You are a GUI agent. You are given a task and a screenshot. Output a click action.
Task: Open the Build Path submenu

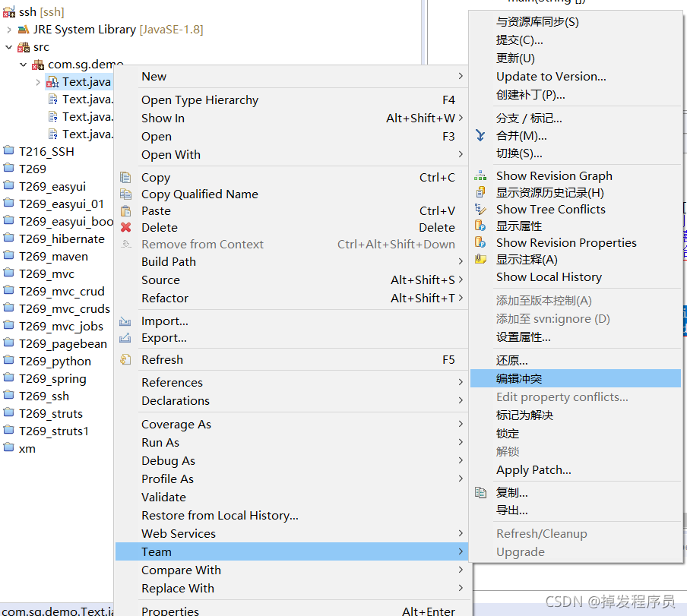292,262
